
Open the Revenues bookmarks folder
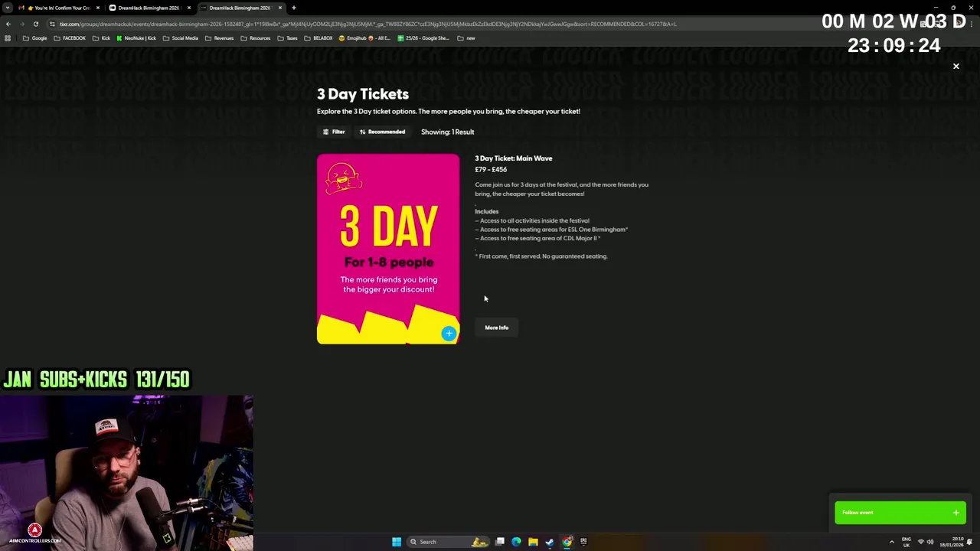click(219, 38)
